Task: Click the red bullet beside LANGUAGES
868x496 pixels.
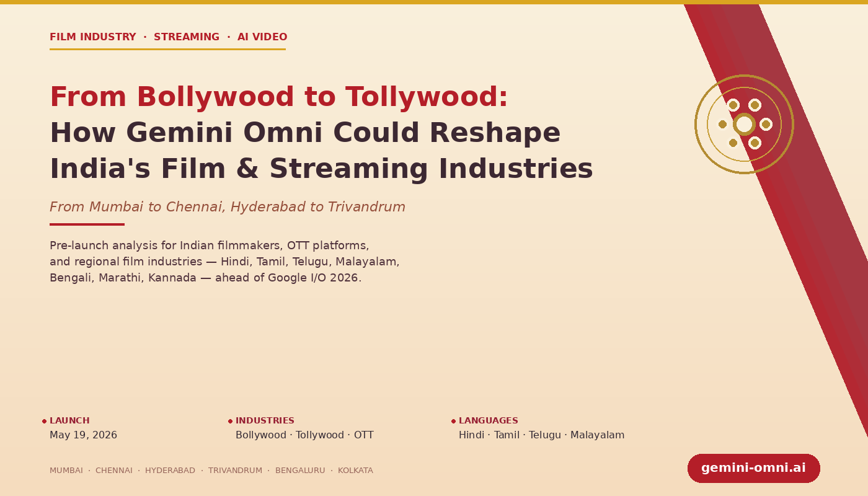Action: pyautogui.click(x=454, y=421)
